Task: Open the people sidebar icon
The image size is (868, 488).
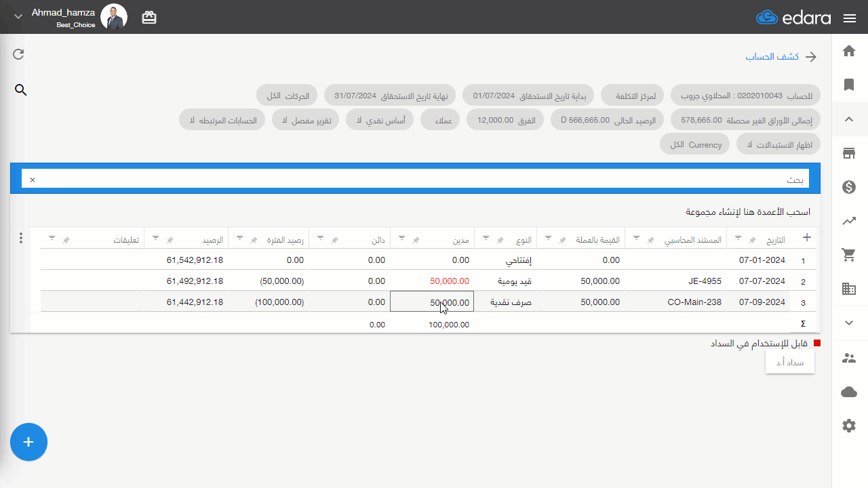Action: pyautogui.click(x=849, y=358)
